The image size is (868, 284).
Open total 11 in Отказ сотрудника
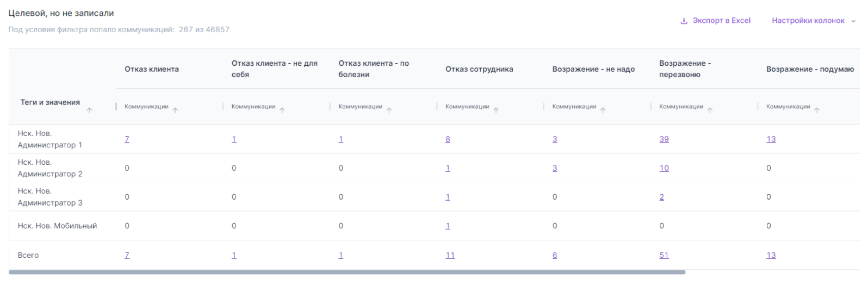(x=450, y=255)
